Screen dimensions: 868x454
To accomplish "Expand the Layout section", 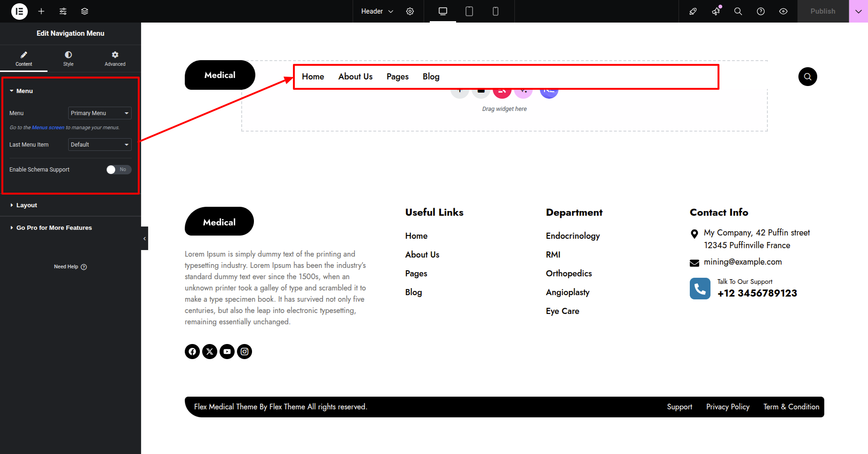I will point(24,205).
